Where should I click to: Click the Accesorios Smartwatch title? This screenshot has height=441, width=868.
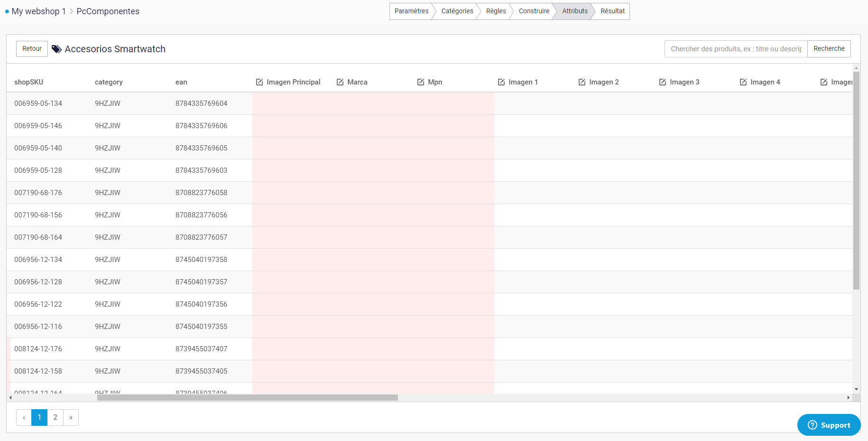(115, 49)
